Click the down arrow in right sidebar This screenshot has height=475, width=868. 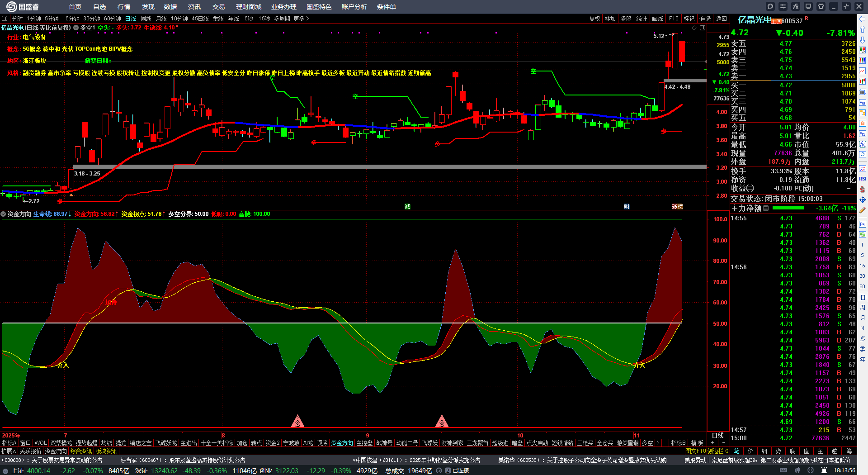tap(863, 40)
